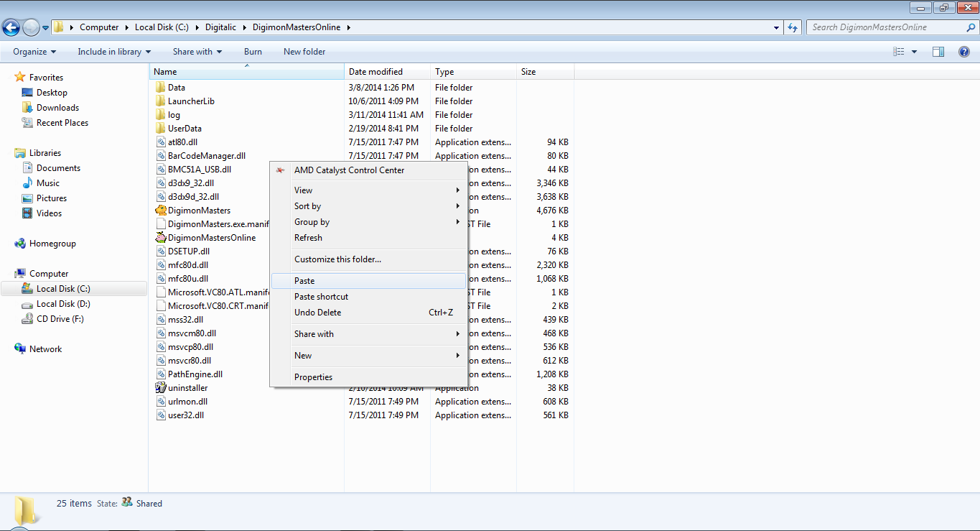
Task: Sort by the Name column header
Action: 247,72
